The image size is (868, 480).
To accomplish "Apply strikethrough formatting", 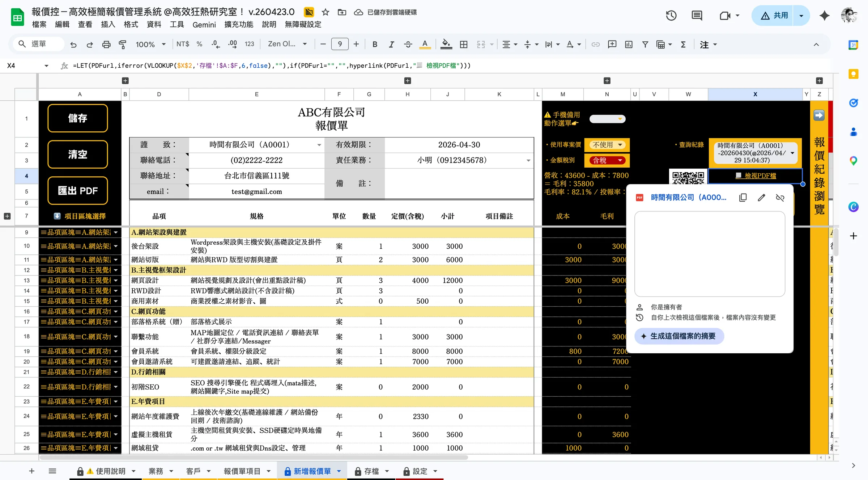I will [x=408, y=44].
